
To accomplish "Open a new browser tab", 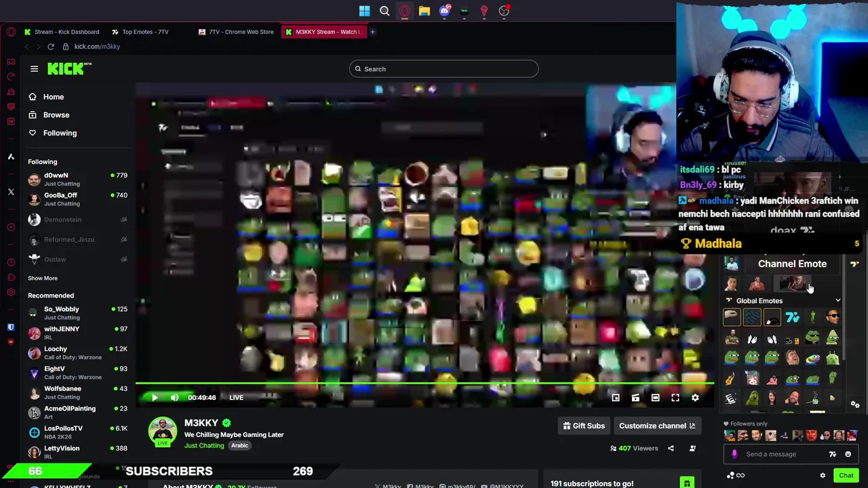I will point(372,32).
